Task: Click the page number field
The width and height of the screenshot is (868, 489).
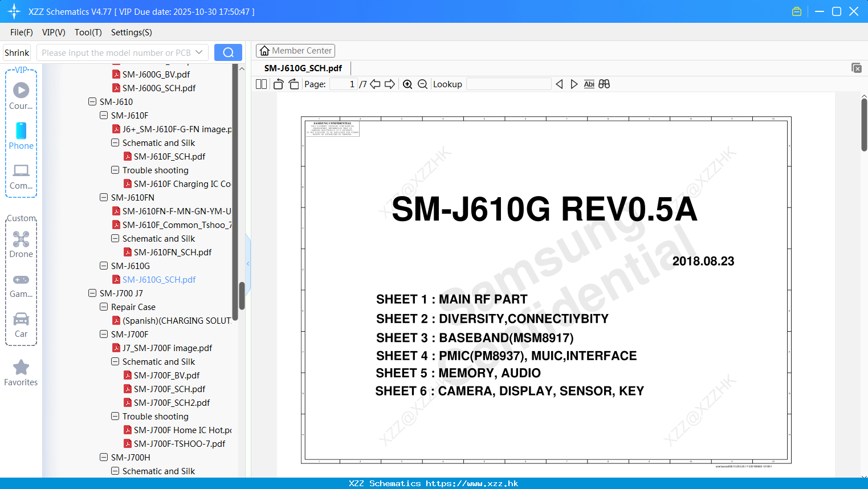Action: 344,84
